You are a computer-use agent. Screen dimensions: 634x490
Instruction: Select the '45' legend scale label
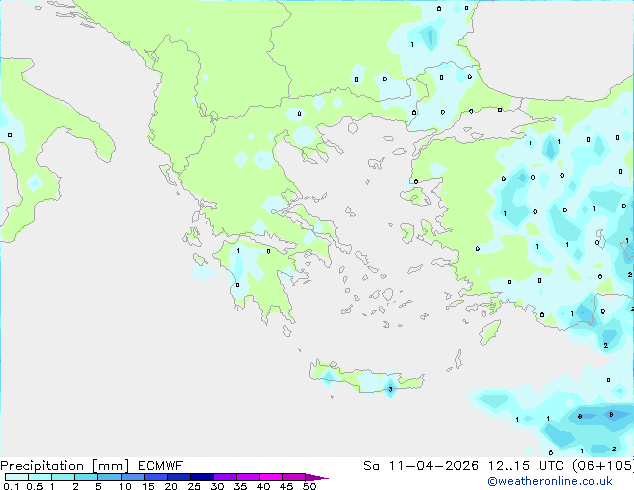286,486
